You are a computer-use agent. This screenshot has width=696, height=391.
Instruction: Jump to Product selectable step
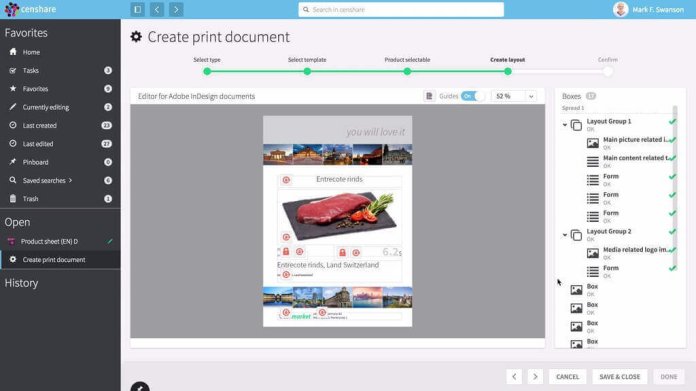(x=407, y=71)
